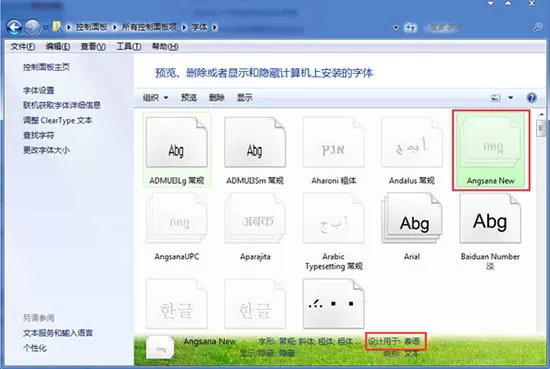
Task: Expand the arrow after 控制面板 breadcrumb
Action: pyautogui.click(x=114, y=27)
